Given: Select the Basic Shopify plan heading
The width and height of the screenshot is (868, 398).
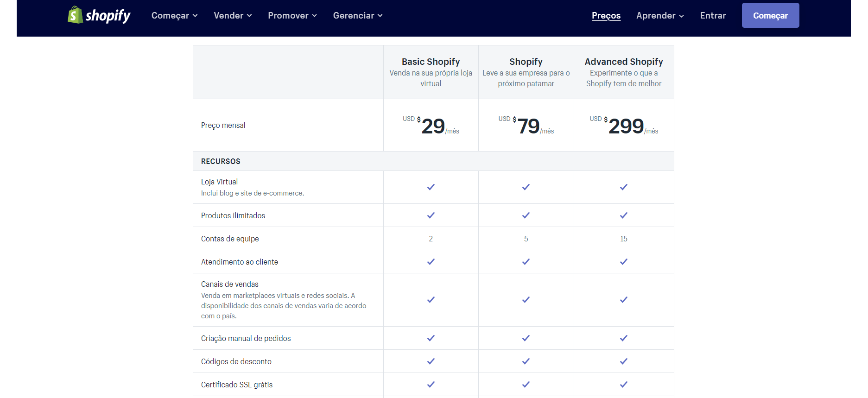Looking at the screenshot, I should [x=431, y=62].
